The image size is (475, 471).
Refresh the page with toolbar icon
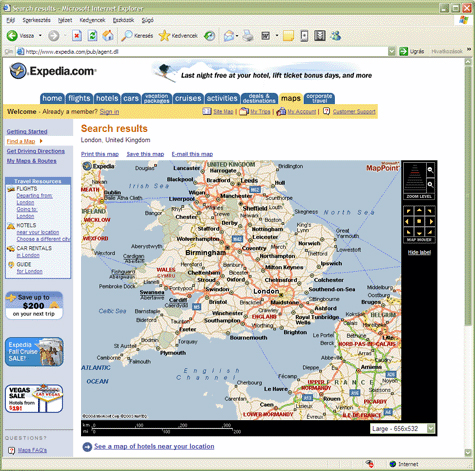[92, 36]
